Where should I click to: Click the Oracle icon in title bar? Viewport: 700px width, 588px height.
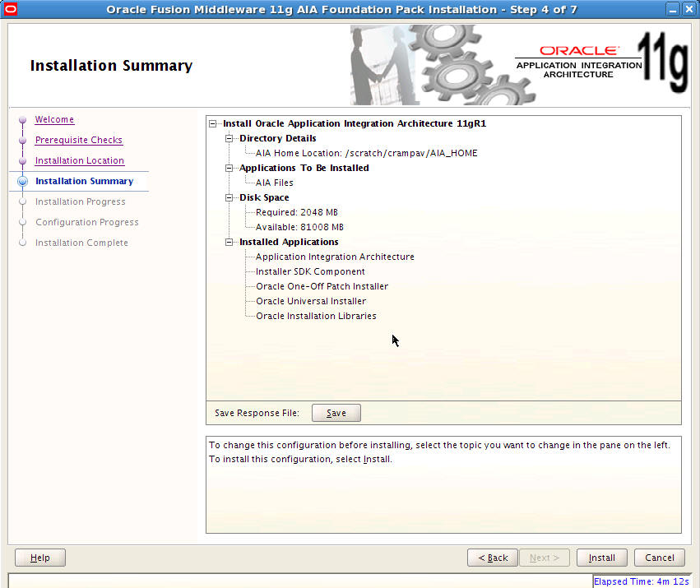pos(10,9)
